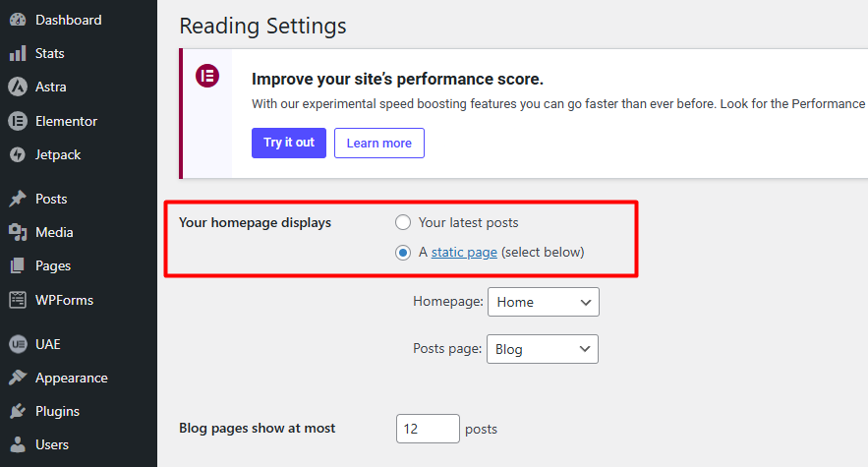Click the Posts pushpin icon
Image resolution: width=868 pixels, height=467 pixels.
pyautogui.click(x=18, y=199)
